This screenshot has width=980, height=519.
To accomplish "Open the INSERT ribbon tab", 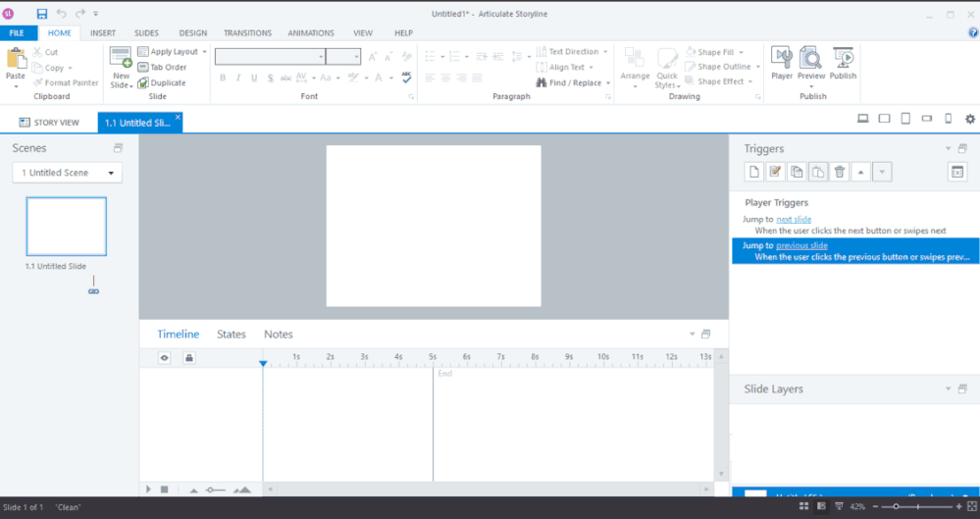I will tap(103, 32).
